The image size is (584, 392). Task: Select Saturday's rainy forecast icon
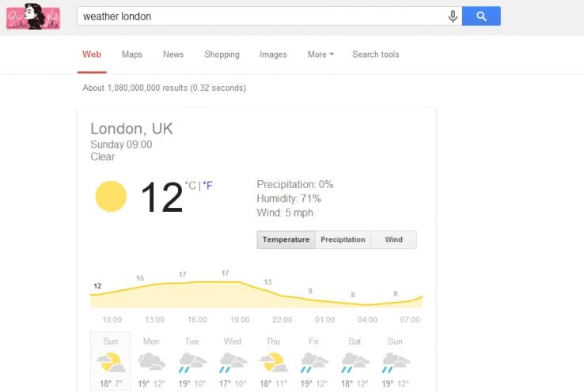(353, 362)
